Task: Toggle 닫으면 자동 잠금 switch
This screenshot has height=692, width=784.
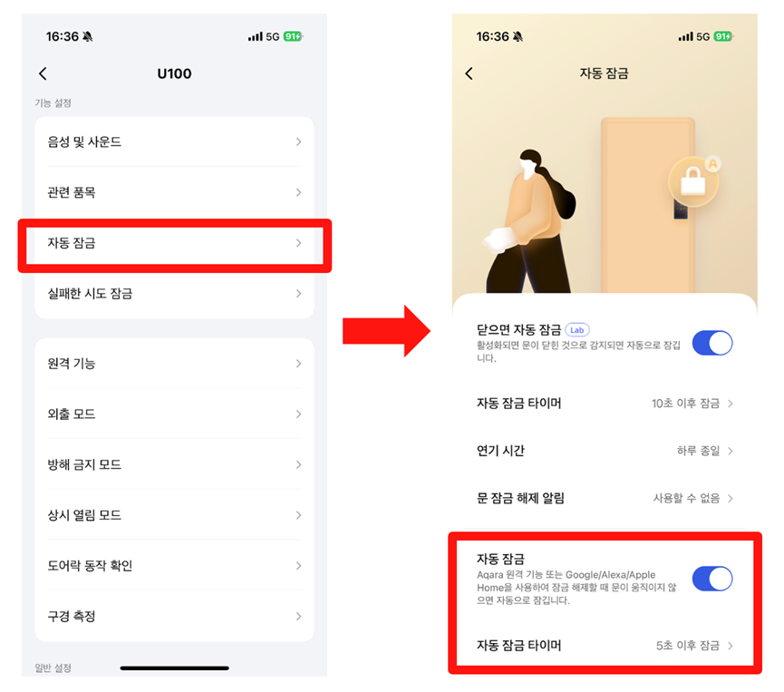Action: [x=712, y=343]
